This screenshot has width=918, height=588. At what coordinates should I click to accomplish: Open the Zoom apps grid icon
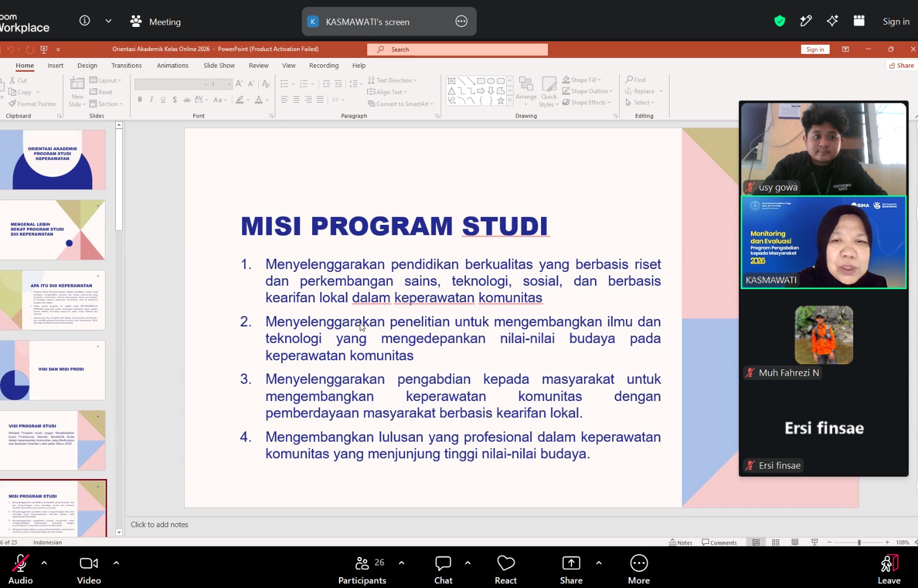click(859, 21)
